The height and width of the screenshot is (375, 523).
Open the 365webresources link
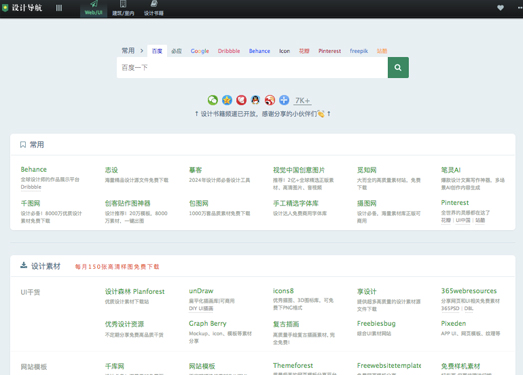(x=469, y=291)
